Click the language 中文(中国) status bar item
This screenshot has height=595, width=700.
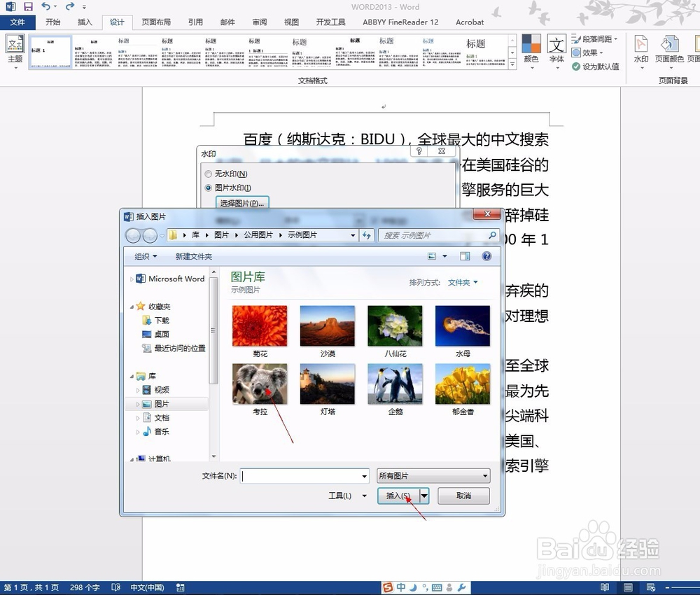pos(147,587)
